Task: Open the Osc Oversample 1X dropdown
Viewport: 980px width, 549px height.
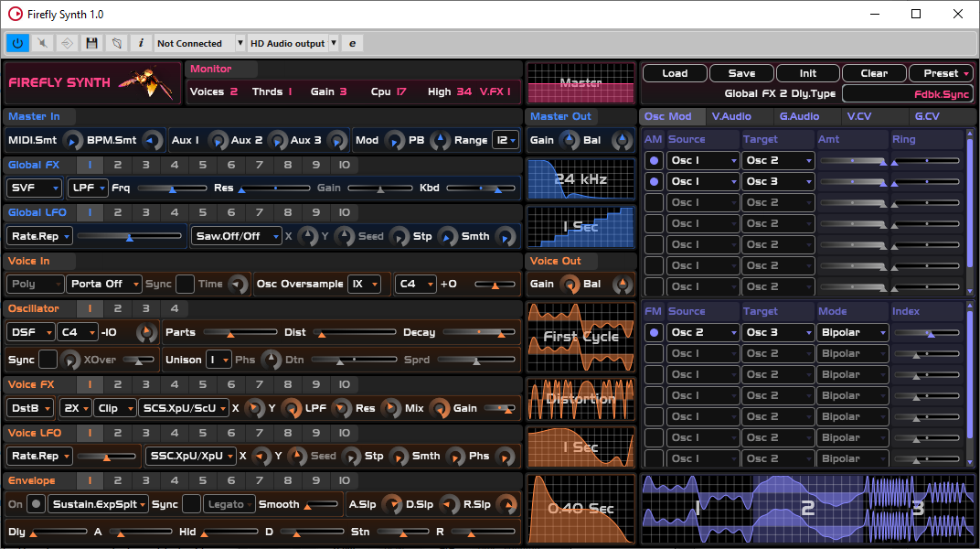Action: click(365, 284)
